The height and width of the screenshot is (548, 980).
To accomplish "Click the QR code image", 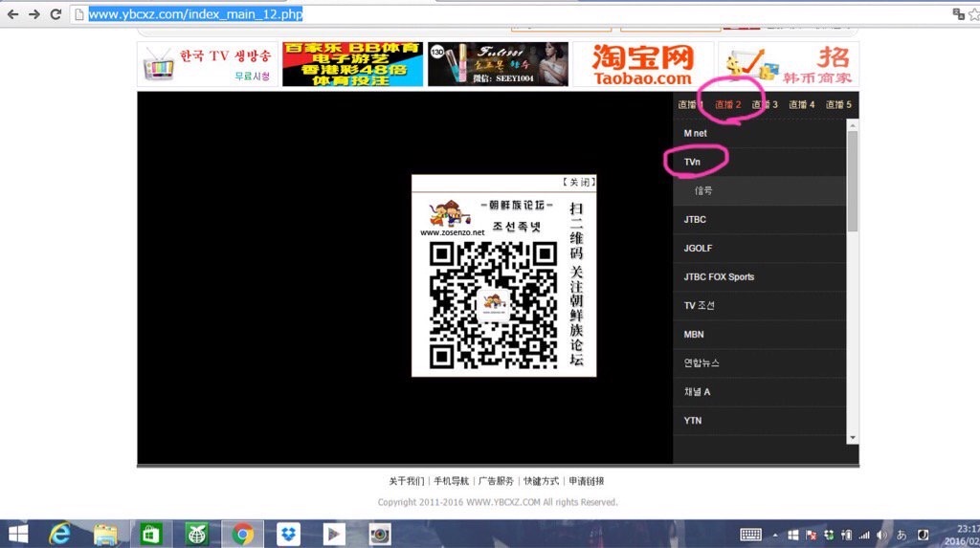I will tap(493, 305).
